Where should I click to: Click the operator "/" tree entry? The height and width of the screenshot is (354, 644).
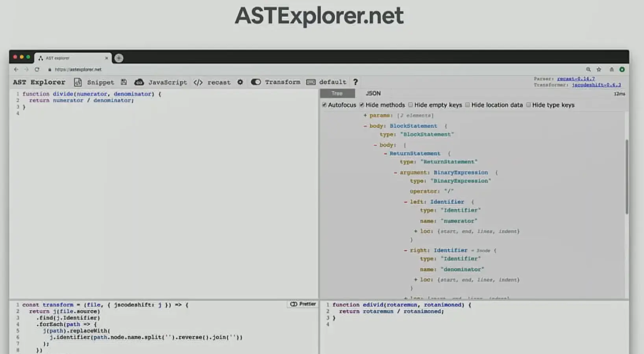pos(432,191)
